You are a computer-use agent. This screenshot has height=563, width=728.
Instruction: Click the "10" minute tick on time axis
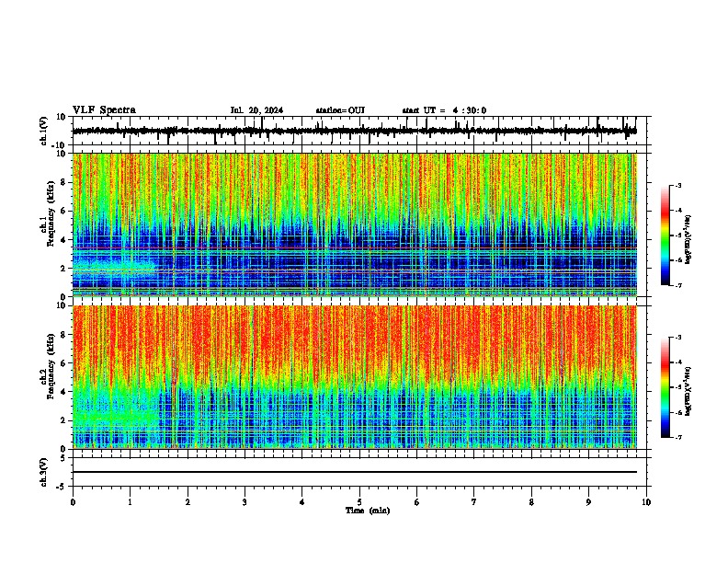click(x=646, y=502)
